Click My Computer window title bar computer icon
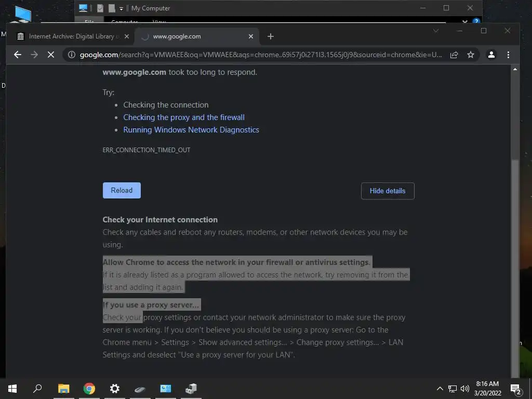This screenshot has width=532, height=399. (x=83, y=8)
